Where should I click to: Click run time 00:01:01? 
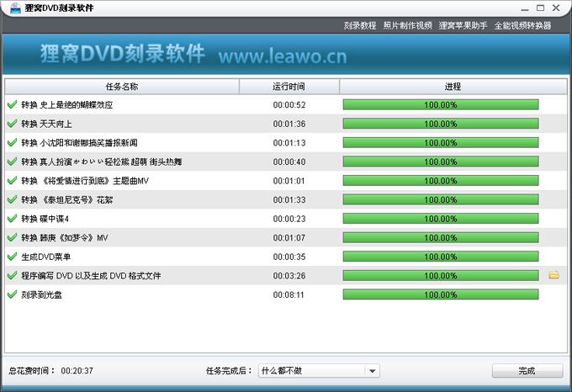pos(289,181)
